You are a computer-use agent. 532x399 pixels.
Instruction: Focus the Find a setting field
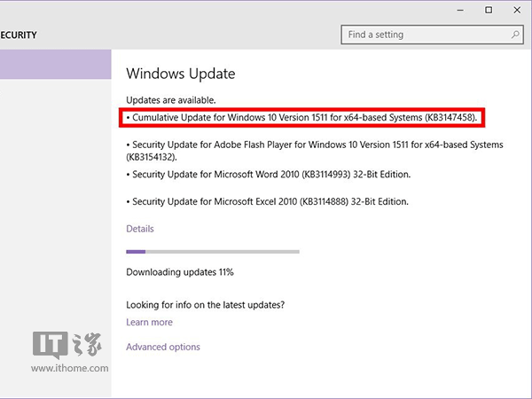pyautogui.click(x=433, y=35)
